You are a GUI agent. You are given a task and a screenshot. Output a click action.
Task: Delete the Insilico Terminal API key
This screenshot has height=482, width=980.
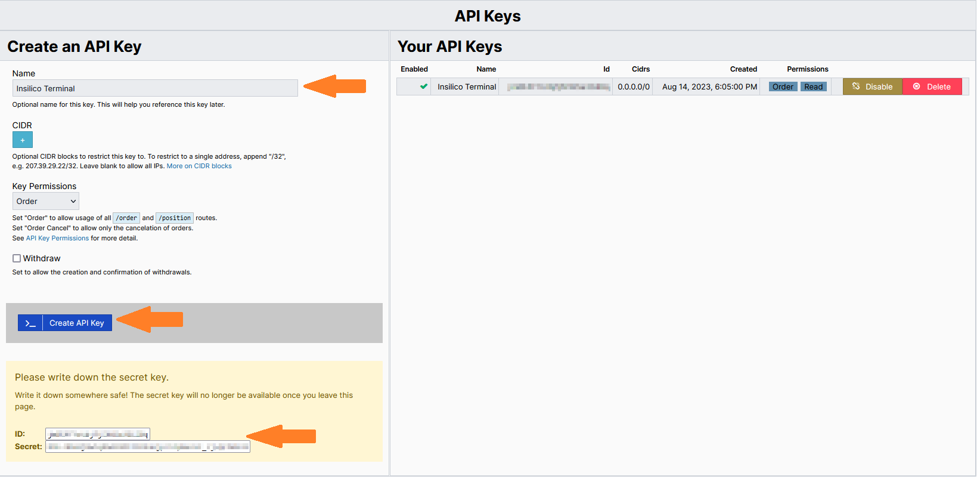click(x=931, y=87)
